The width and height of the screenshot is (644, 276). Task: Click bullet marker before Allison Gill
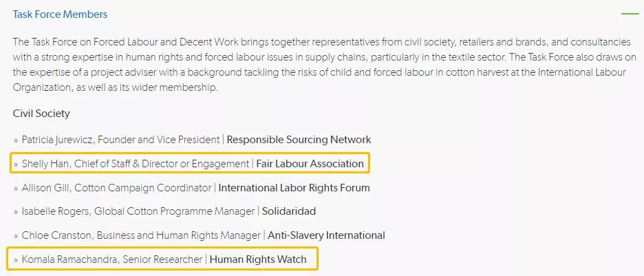16,189
